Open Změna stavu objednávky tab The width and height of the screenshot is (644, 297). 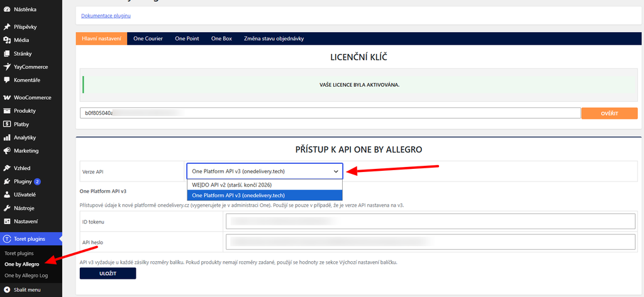point(274,38)
